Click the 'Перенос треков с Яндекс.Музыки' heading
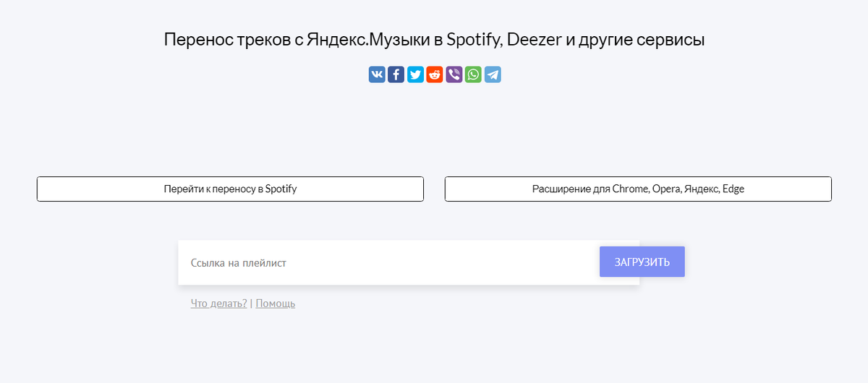Image resolution: width=868 pixels, height=383 pixels. pyautogui.click(x=434, y=40)
